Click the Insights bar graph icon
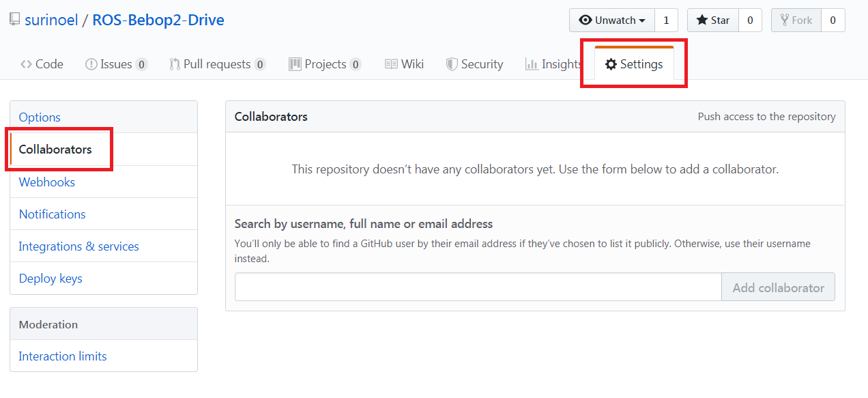 click(532, 64)
